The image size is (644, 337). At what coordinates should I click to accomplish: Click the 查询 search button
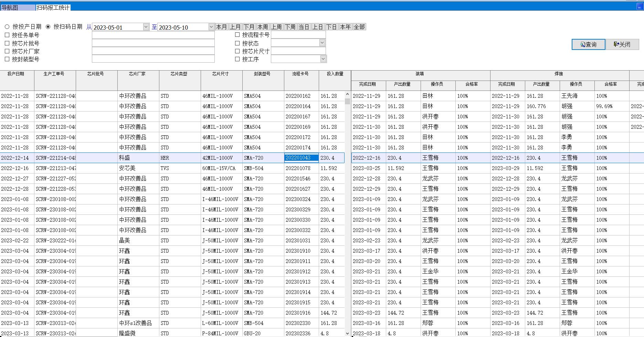pyautogui.click(x=588, y=44)
